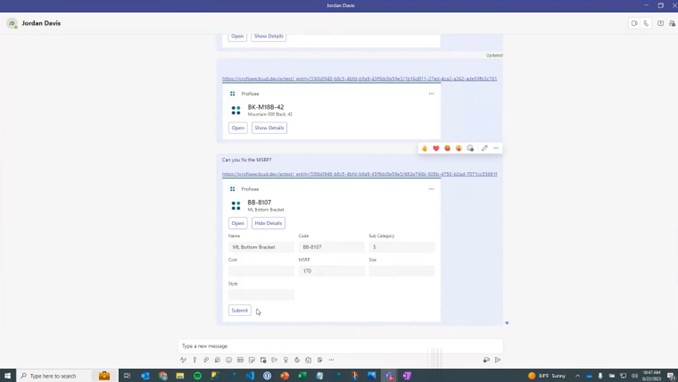Click the Name field with ML Bottom Bracket
The height and width of the screenshot is (382, 678).
click(261, 247)
